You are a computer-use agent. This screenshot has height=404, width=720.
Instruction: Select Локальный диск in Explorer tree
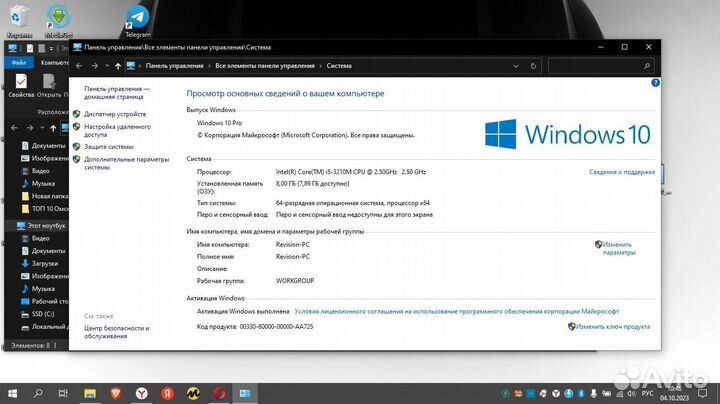[x=45, y=327]
